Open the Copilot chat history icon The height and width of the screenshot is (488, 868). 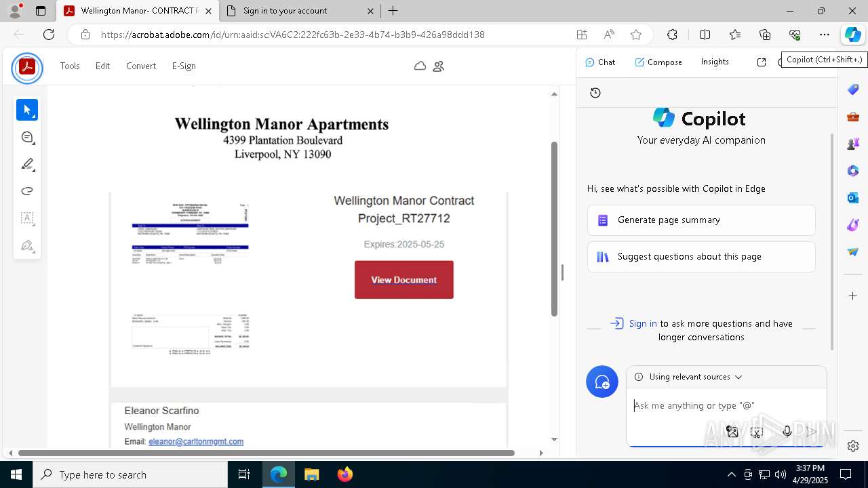595,93
